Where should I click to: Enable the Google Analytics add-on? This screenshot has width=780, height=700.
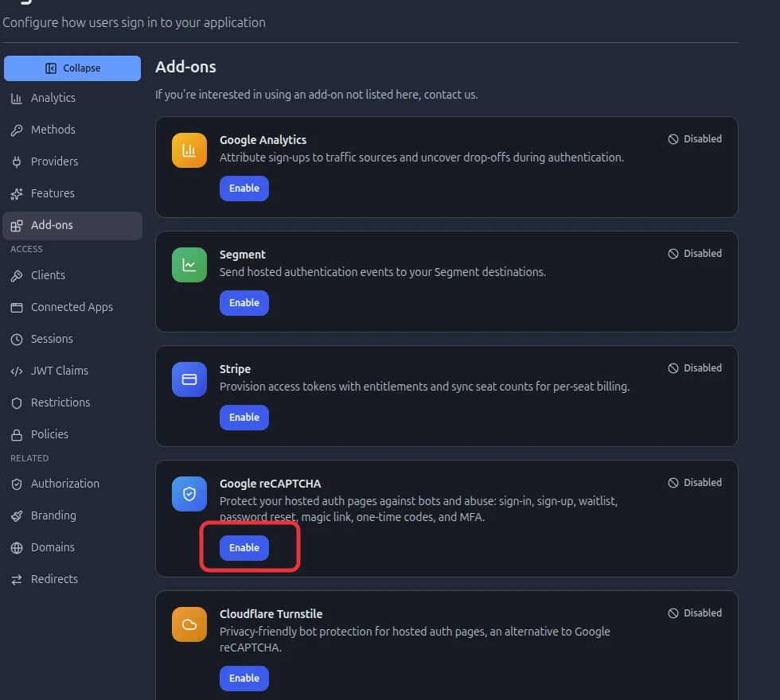tap(244, 189)
